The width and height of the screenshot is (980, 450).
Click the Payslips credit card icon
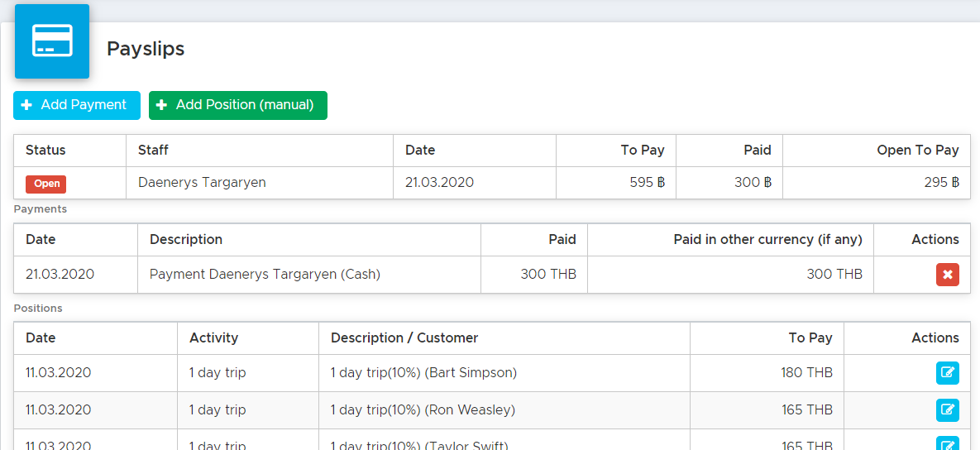coord(52,41)
